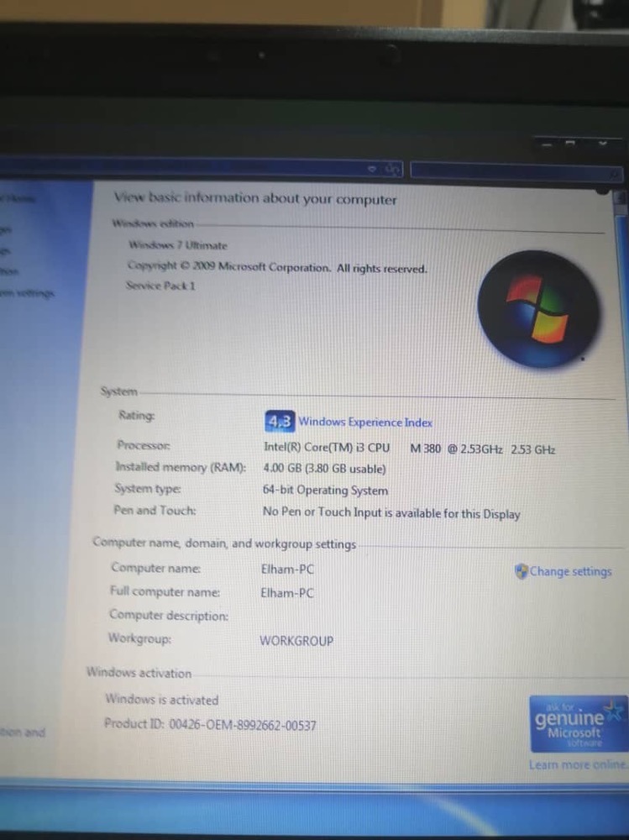The width and height of the screenshot is (629, 840).
Task: Click the magnifier icon in the search box
Action: 614,174
